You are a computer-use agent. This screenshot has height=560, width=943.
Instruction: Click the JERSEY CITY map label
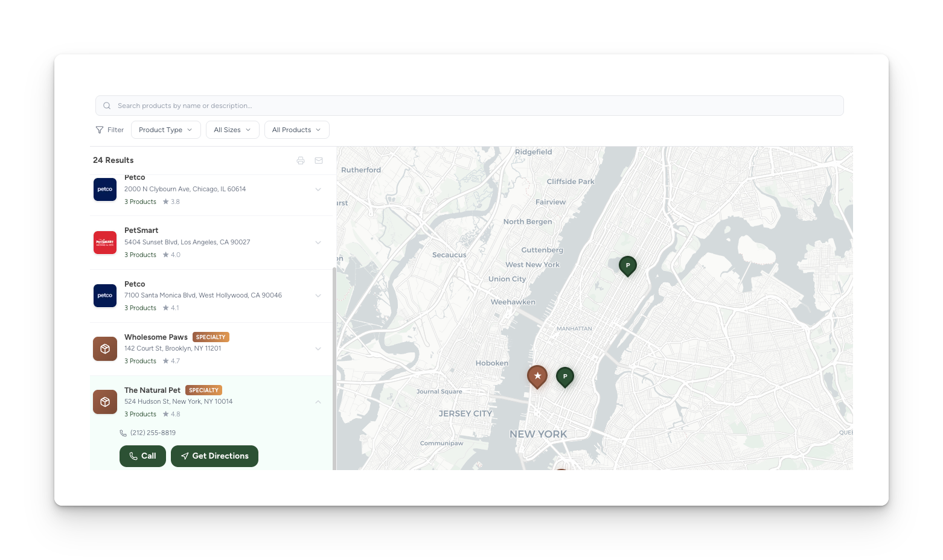coord(465,414)
